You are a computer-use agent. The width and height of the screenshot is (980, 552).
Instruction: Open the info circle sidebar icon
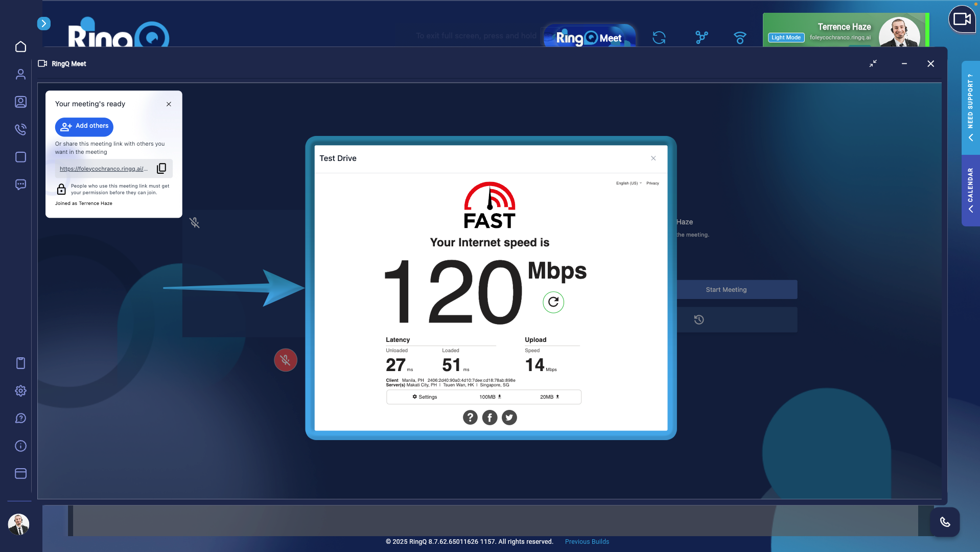tap(20, 446)
